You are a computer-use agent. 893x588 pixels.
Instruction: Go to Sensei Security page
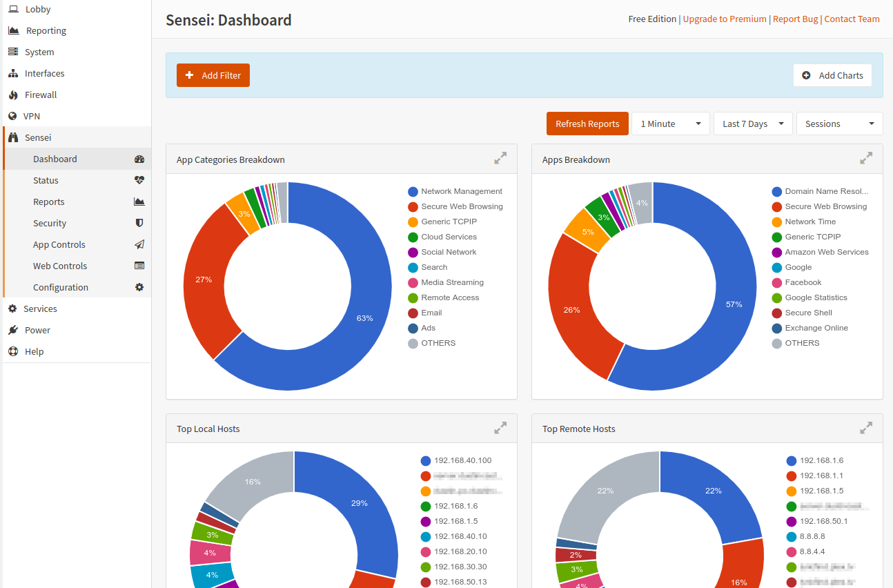pos(77,223)
